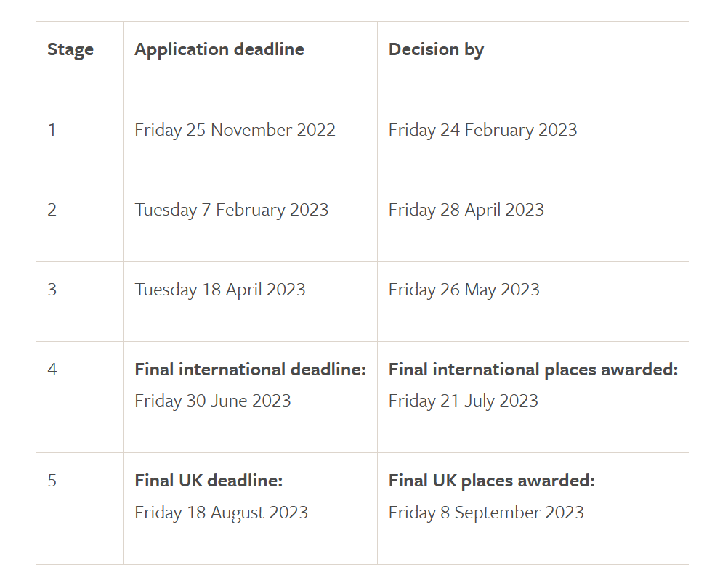The height and width of the screenshot is (575, 728).
Task: Select the Friday 30 June 2023 date
Action: (212, 401)
